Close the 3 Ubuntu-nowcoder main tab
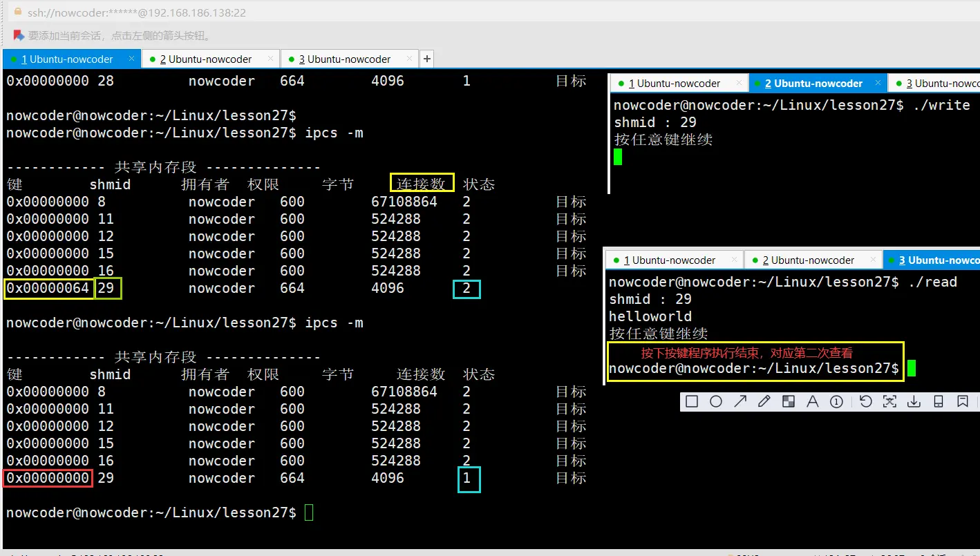The width and height of the screenshot is (980, 556). (x=408, y=59)
